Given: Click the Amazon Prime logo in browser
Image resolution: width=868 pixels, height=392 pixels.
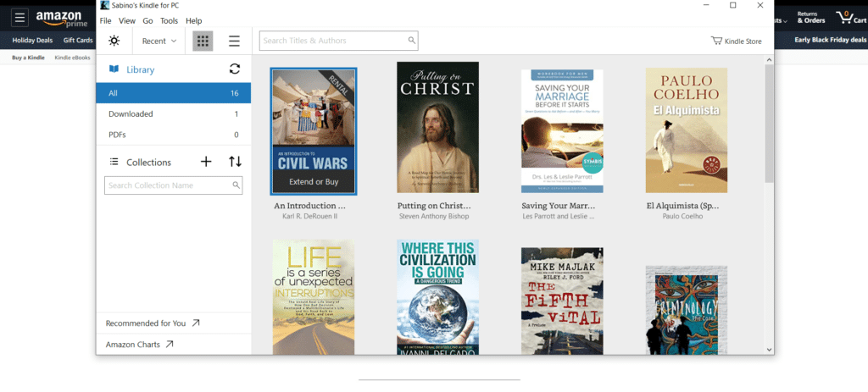Looking at the screenshot, I should coord(62,19).
